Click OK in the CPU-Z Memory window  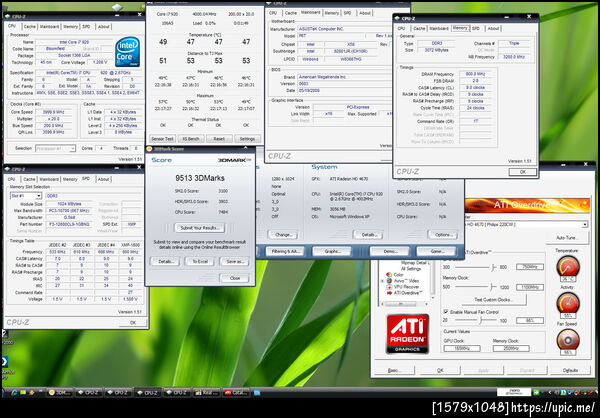pyautogui.click(x=522, y=172)
